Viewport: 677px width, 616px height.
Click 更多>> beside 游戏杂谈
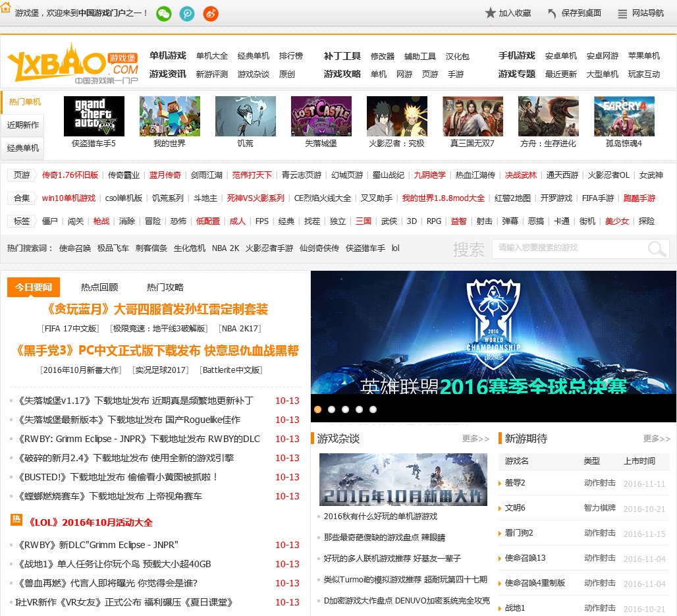coord(475,439)
